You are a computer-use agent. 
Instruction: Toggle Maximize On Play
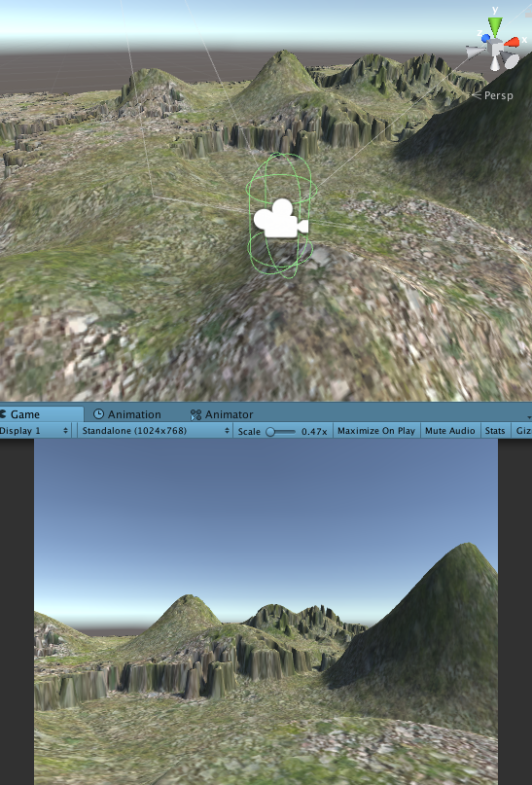[376, 431]
